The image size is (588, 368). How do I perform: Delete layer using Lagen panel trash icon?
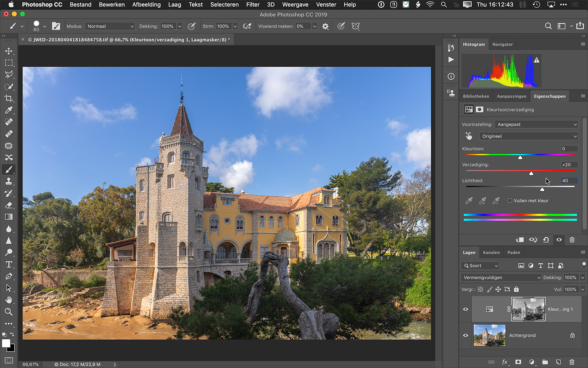[x=572, y=362]
